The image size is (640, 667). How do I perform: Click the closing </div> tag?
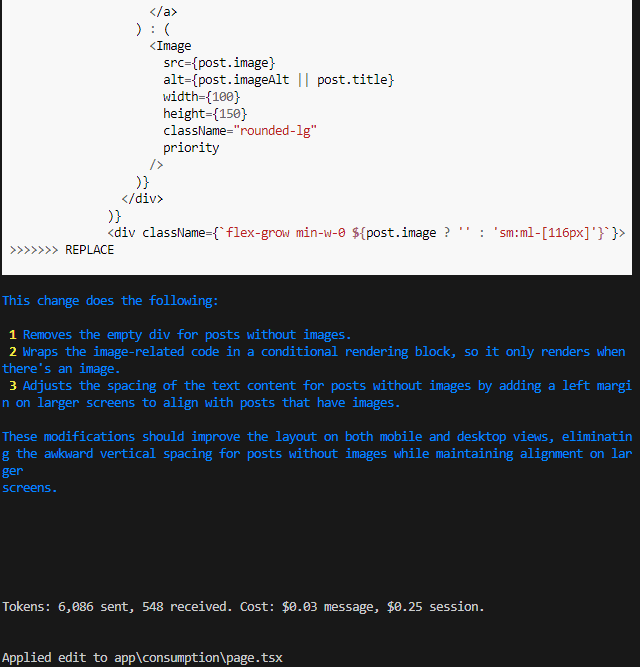click(142, 199)
